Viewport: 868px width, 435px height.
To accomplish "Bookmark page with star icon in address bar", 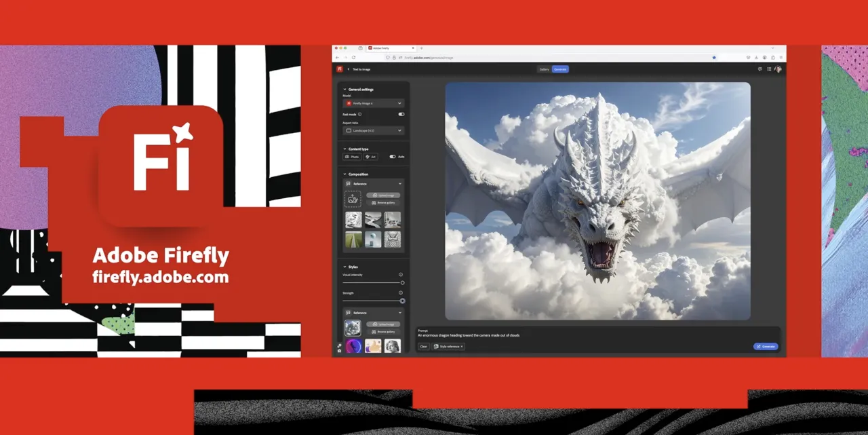I will point(714,58).
